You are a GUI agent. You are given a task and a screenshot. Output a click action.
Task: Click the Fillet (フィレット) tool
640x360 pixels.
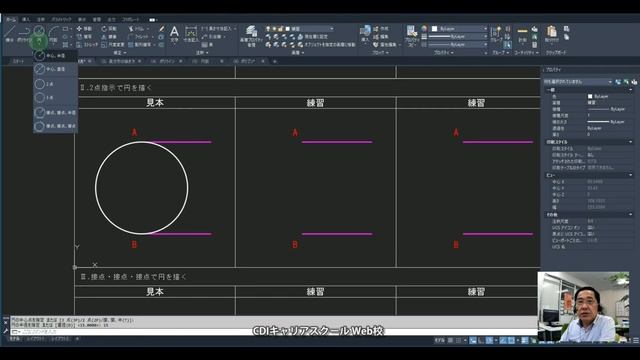138,36
